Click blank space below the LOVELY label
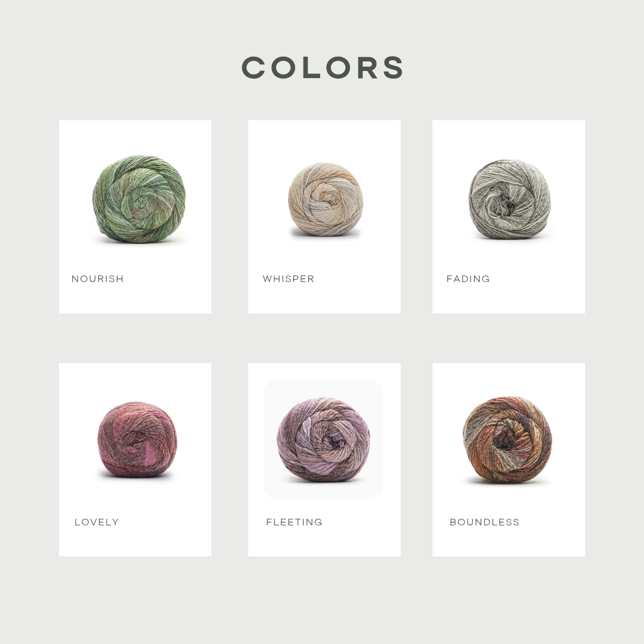Image resolution: width=644 pixels, height=644 pixels. point(135,542)
